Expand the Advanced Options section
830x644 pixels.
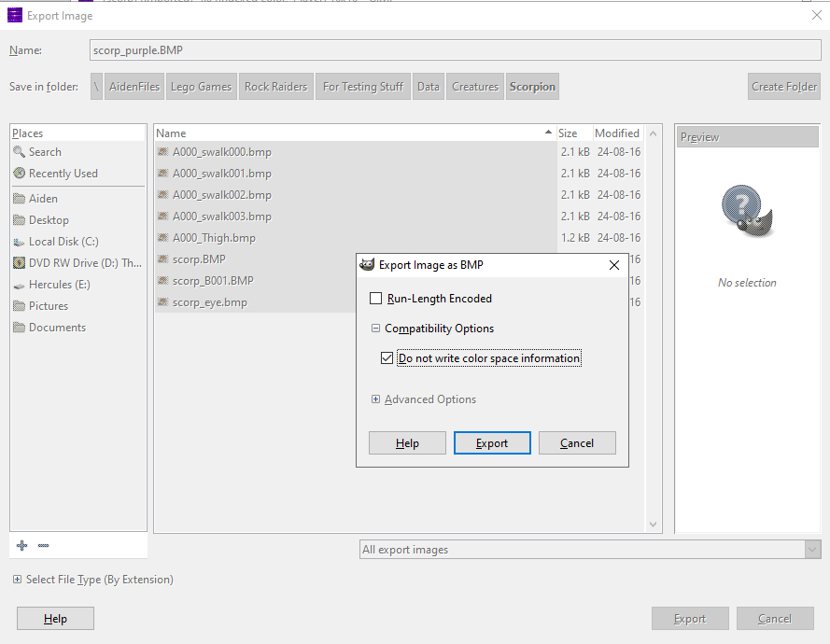375,399
